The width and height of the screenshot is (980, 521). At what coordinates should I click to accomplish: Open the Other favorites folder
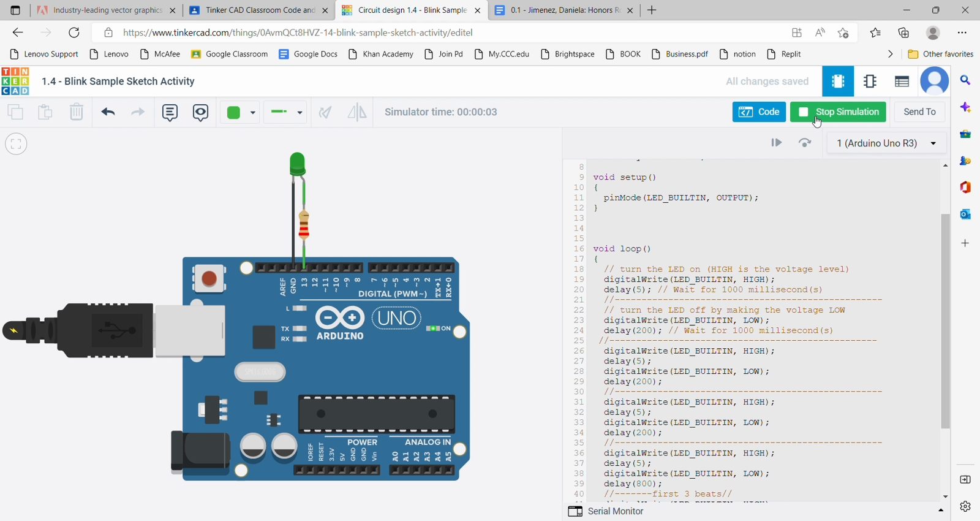point(941,54)
